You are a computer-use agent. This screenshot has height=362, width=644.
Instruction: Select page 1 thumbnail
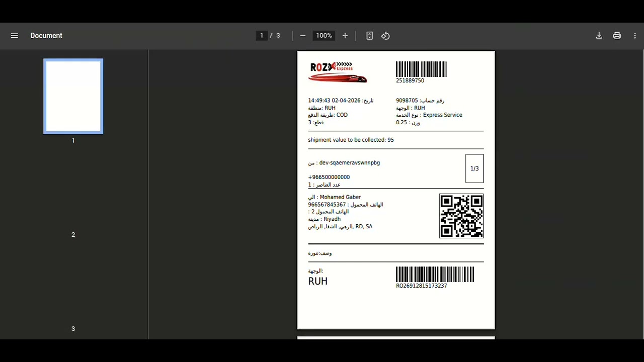tap(73, 97)
